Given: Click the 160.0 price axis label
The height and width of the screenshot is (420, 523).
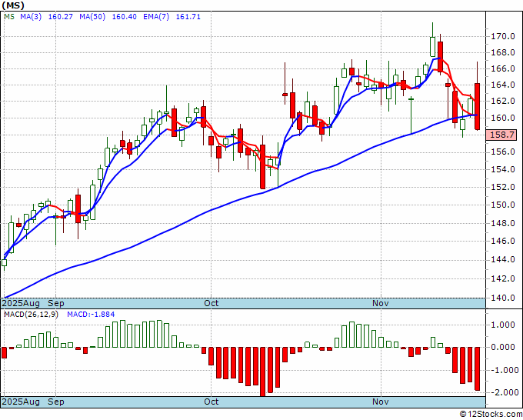Looking at the screenshot, I should 503,118.
